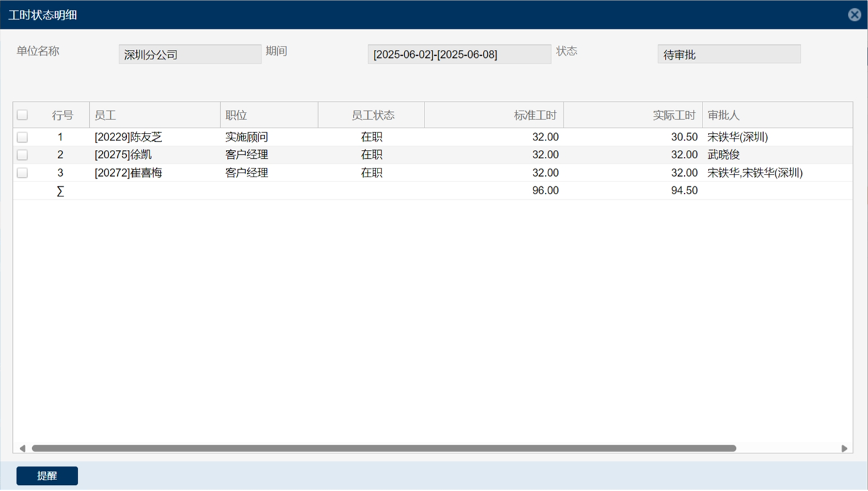Sort by 标准工时 column header

(x=494, y=115)
